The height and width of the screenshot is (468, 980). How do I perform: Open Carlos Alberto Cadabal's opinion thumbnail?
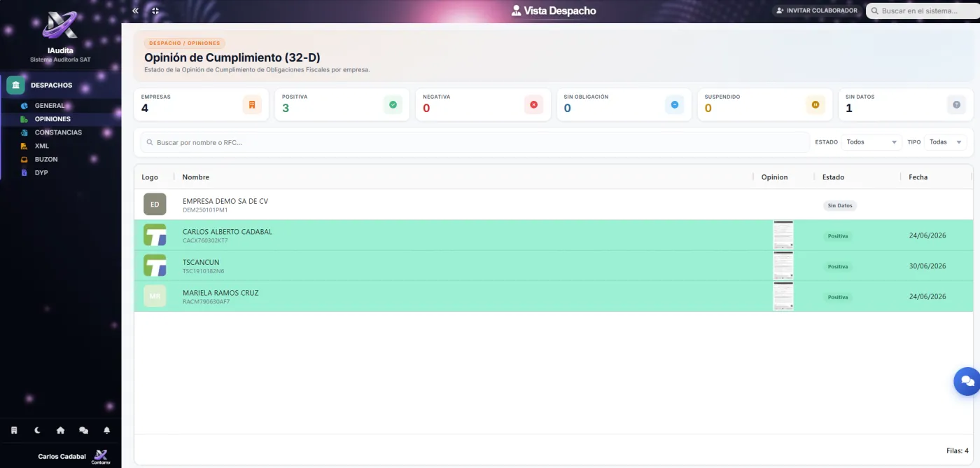[783, 235]
